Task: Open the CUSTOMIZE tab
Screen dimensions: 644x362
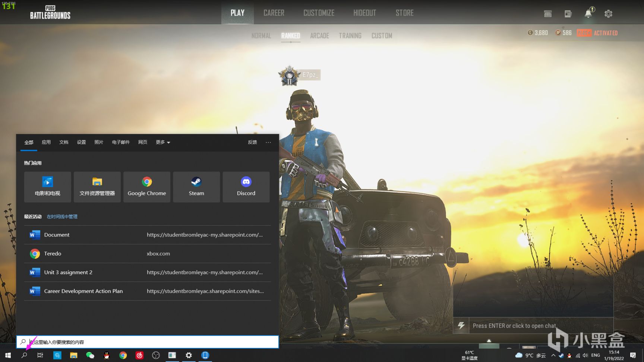Action: (319, 13)
